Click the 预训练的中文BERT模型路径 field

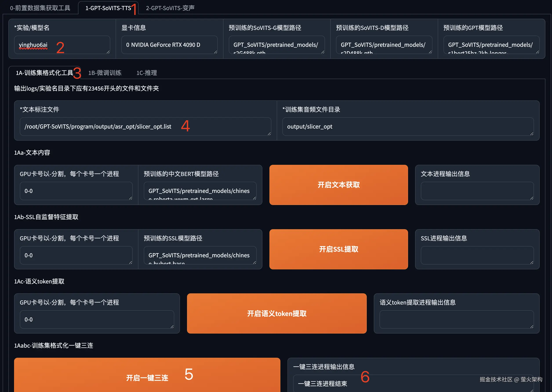[200, 191]
